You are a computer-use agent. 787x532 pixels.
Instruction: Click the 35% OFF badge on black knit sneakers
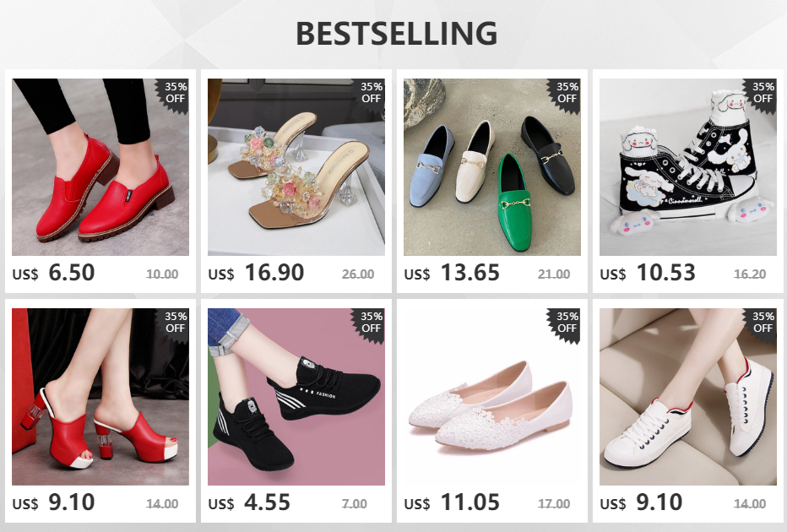371,323
